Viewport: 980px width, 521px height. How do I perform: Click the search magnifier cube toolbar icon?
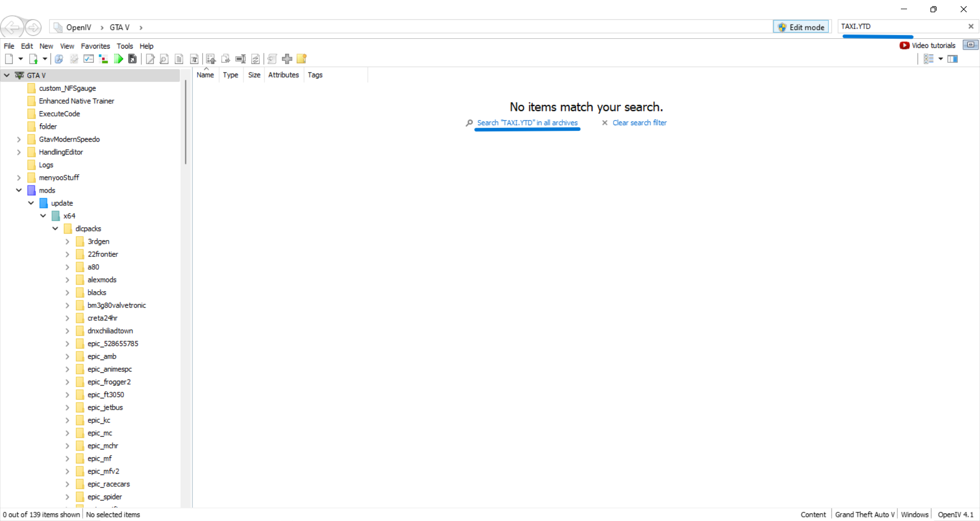pos(59,59)
